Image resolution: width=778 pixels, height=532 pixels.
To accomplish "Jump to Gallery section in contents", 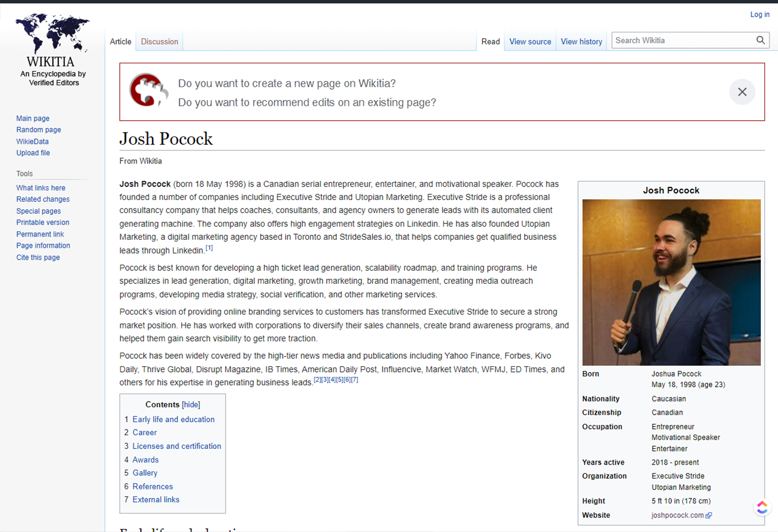I will (145, 473).
